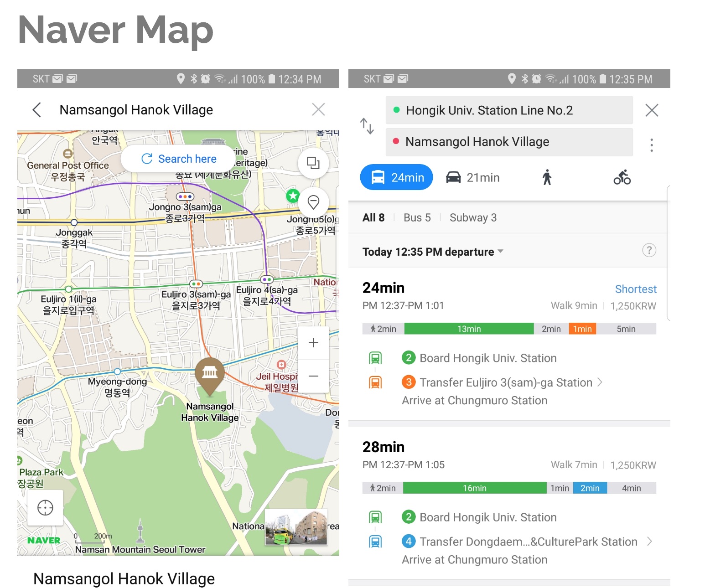Open the 24min route heading
The width and height of the screenshot is (705, 588).
click(x=384, y=288)
